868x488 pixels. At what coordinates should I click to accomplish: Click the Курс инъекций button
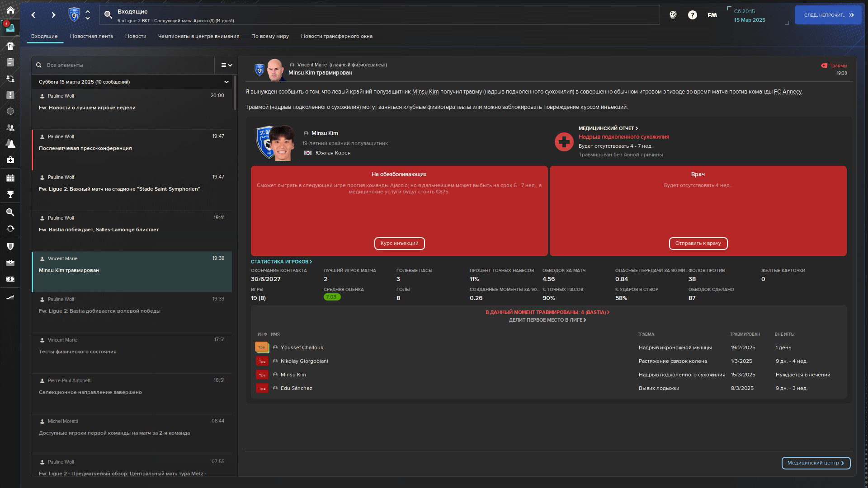coord(399,243)
